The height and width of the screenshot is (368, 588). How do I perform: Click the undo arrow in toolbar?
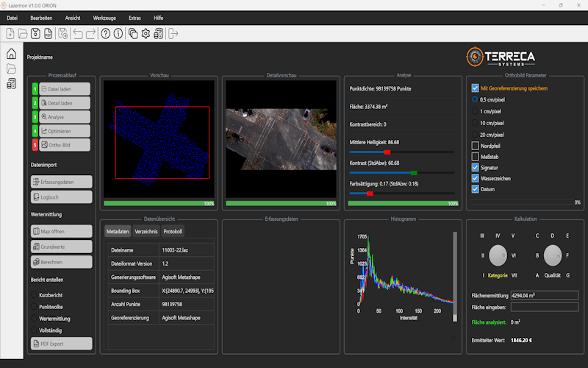click(78, 33)
